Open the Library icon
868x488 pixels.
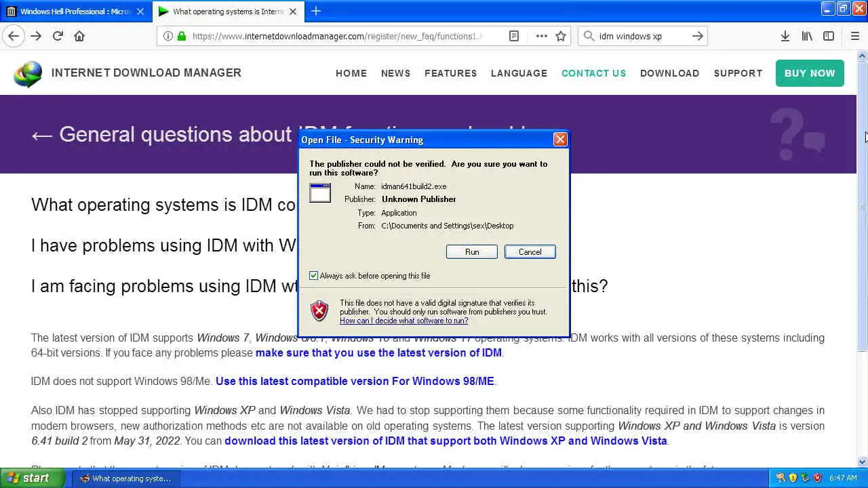pos(807,36)
